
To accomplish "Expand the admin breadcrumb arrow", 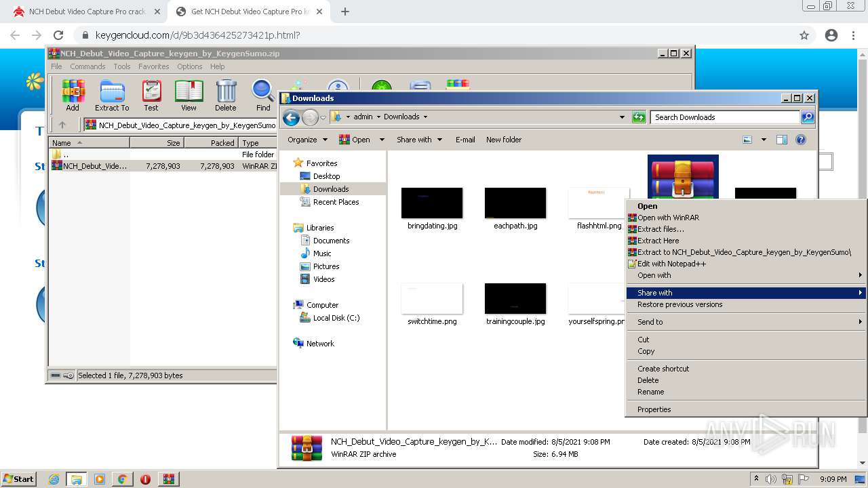I will (378, 117).
